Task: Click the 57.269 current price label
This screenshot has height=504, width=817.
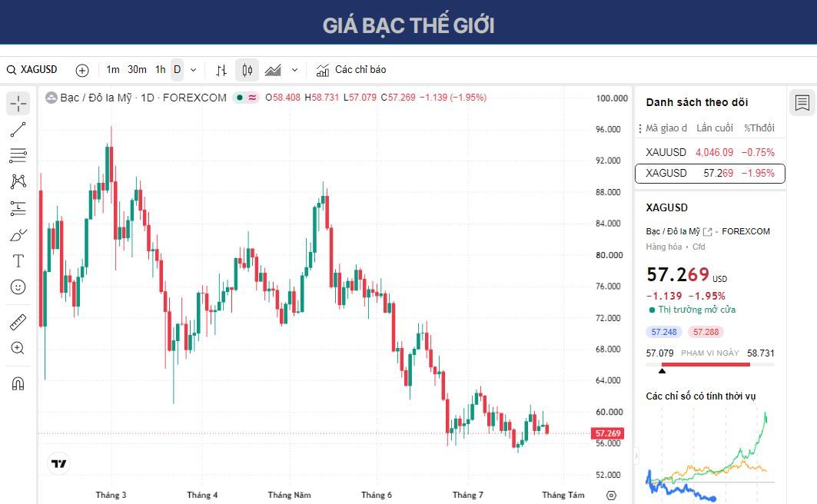Action: coord(607,433)
